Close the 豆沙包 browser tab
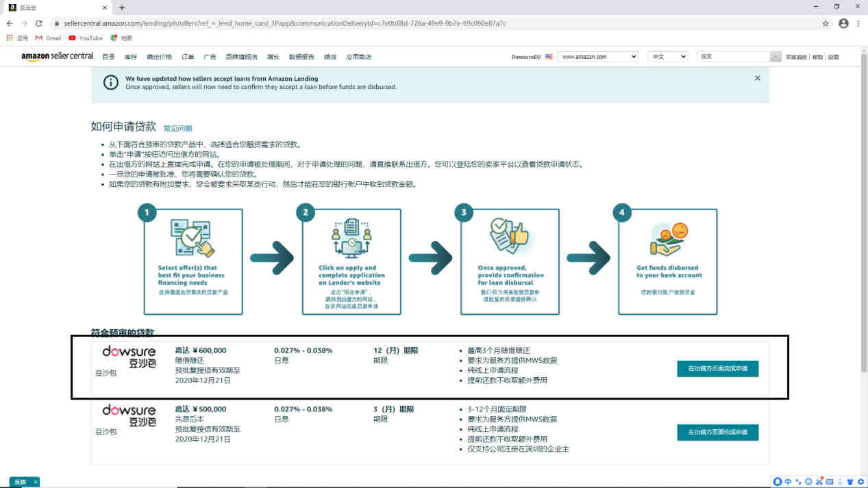The width and height of the screenshot is (868, 488). coord(104,8)
